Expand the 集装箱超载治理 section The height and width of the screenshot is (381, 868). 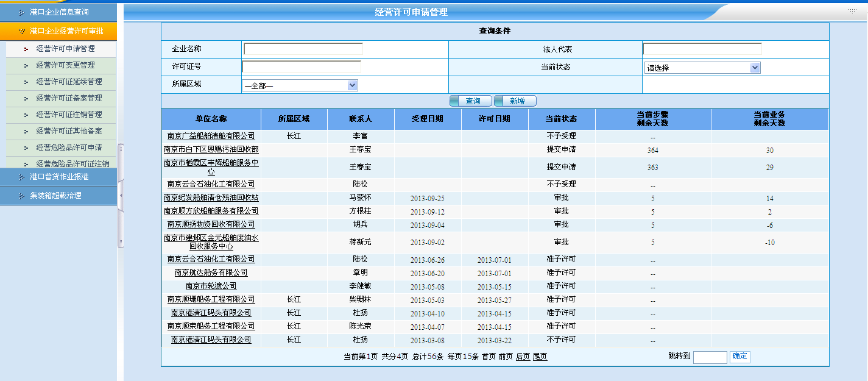55,196
